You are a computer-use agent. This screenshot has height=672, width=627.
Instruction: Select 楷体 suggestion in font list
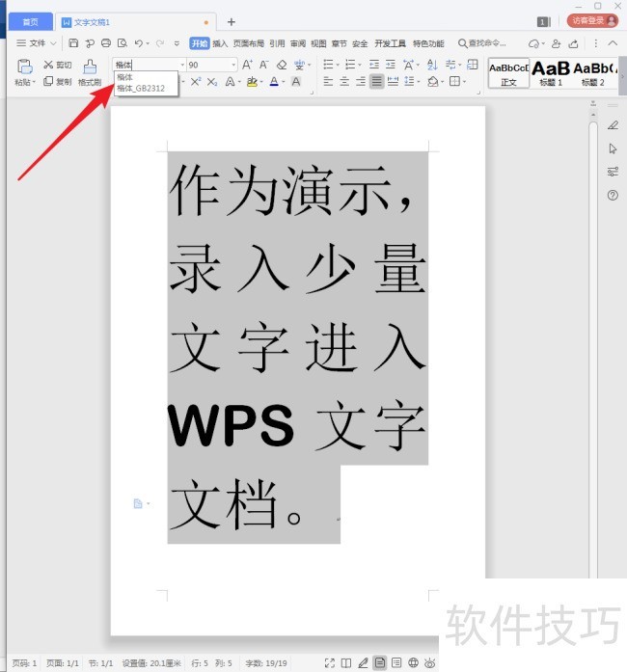coord(124,77)
